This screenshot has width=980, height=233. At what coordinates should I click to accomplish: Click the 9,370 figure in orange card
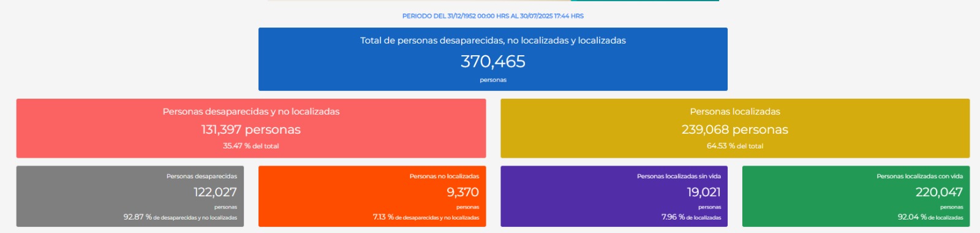point(462,192)
